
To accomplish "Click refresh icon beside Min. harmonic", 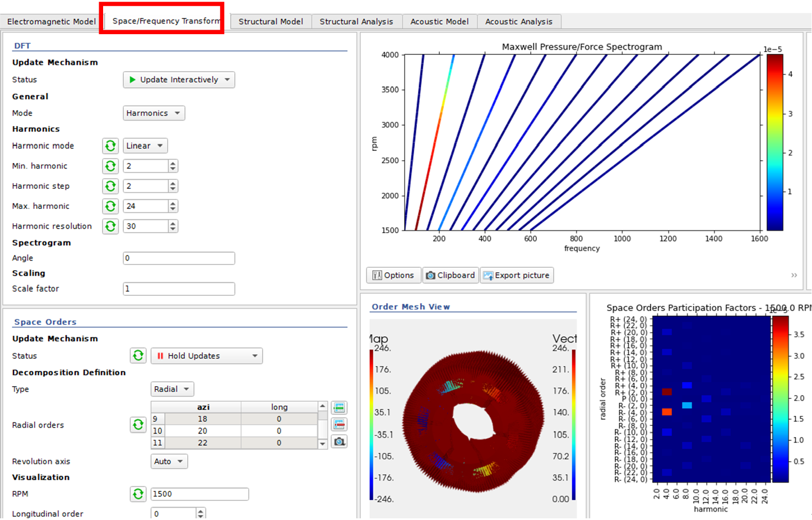I will (110, 166).
